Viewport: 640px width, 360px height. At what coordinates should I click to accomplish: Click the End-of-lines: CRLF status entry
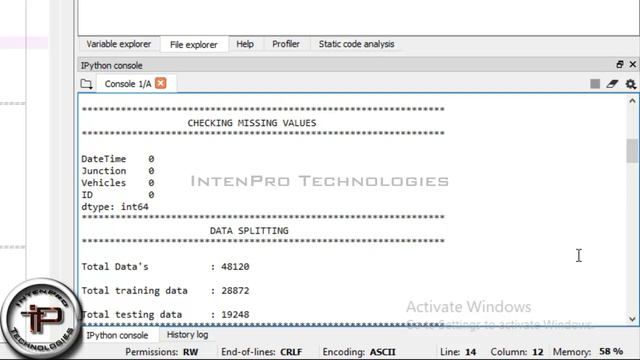(x=262, y=352)
